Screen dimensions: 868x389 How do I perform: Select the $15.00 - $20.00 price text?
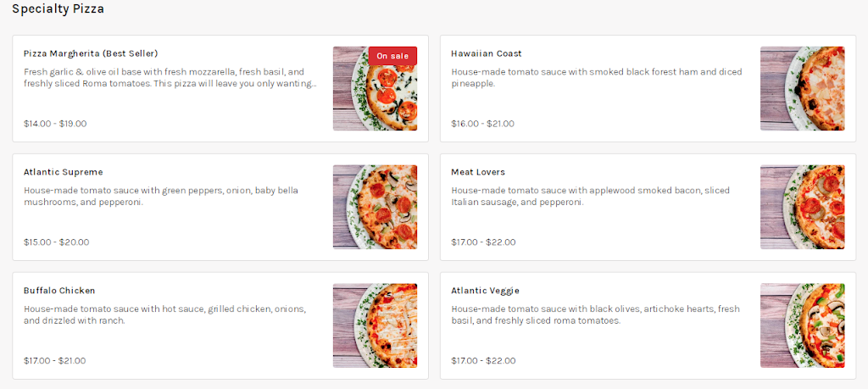57,242
